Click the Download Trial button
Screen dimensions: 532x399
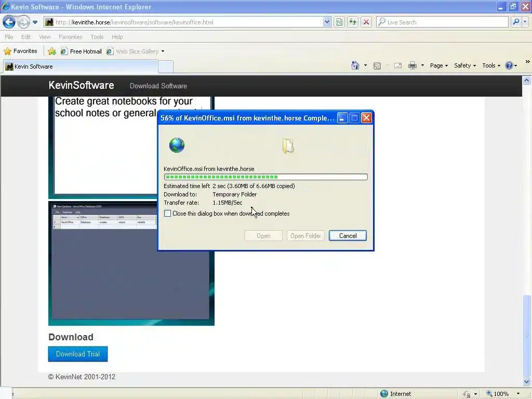pos(78,354)
